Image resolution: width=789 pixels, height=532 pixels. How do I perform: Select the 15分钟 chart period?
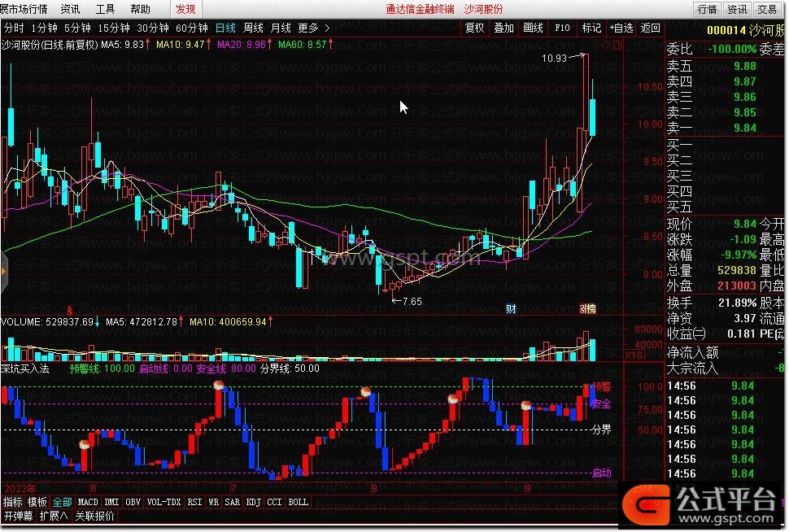(114, 28)
